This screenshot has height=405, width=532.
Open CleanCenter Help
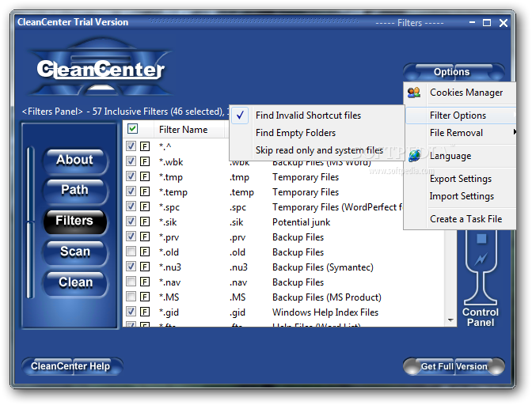point(71,366)
